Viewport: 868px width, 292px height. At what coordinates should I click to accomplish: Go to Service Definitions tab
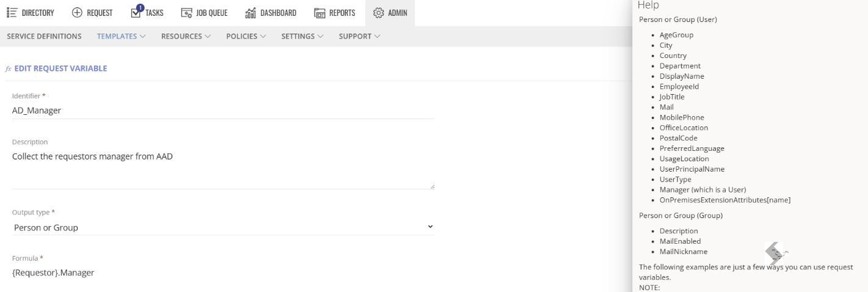click(44, 36)
